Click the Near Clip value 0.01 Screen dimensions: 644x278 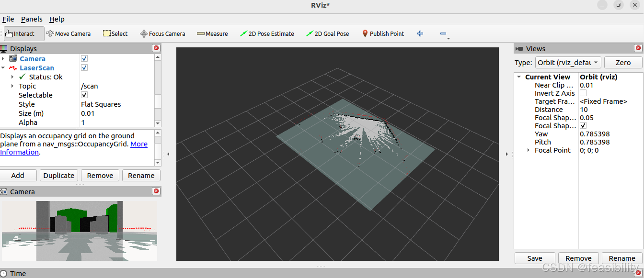click(586, 85)
